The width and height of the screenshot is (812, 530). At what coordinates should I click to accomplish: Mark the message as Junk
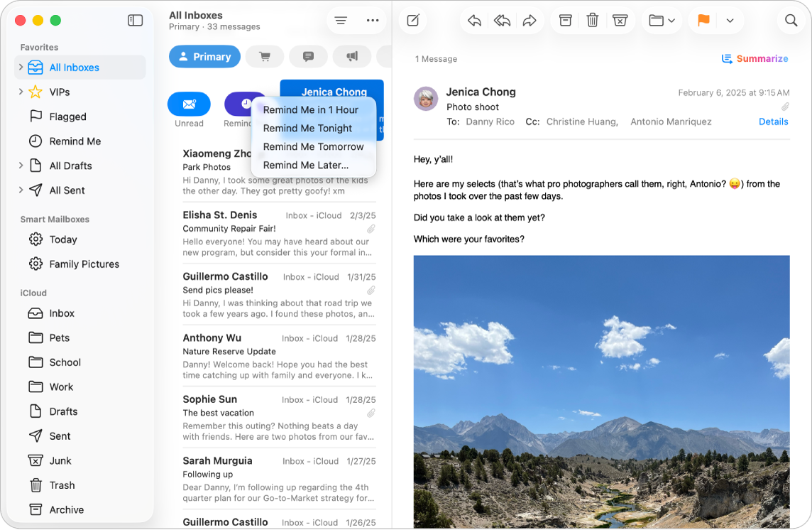[x=620, y=20]
